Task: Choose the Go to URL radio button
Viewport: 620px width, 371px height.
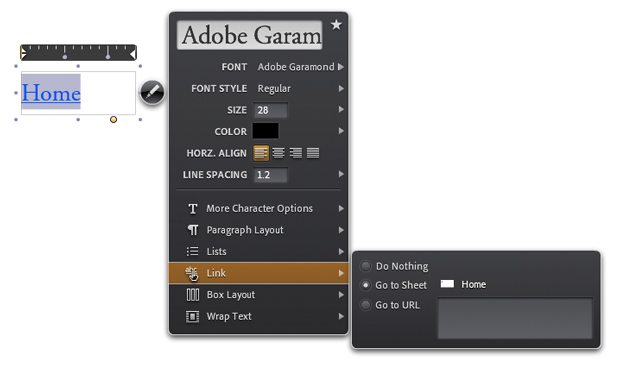Action: [365, 305]
